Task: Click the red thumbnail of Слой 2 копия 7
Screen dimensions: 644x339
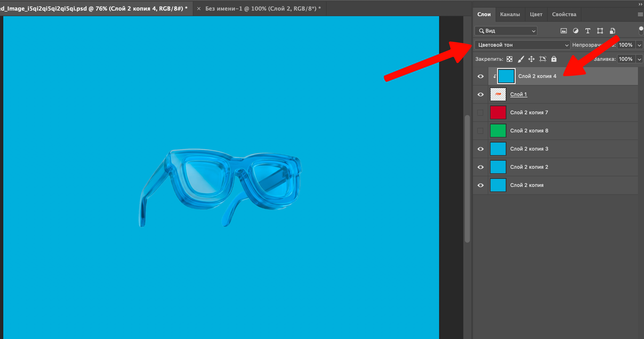Action: [498, 112]
